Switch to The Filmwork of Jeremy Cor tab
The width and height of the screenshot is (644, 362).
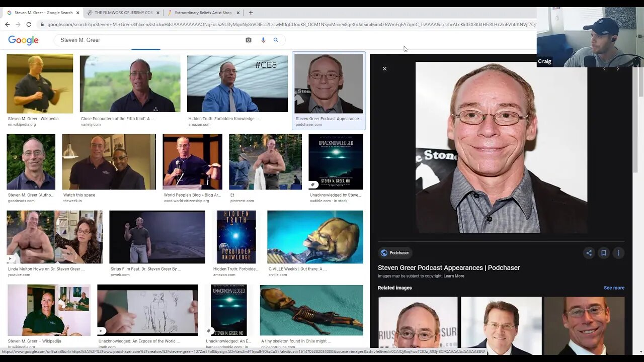point(123,13)
